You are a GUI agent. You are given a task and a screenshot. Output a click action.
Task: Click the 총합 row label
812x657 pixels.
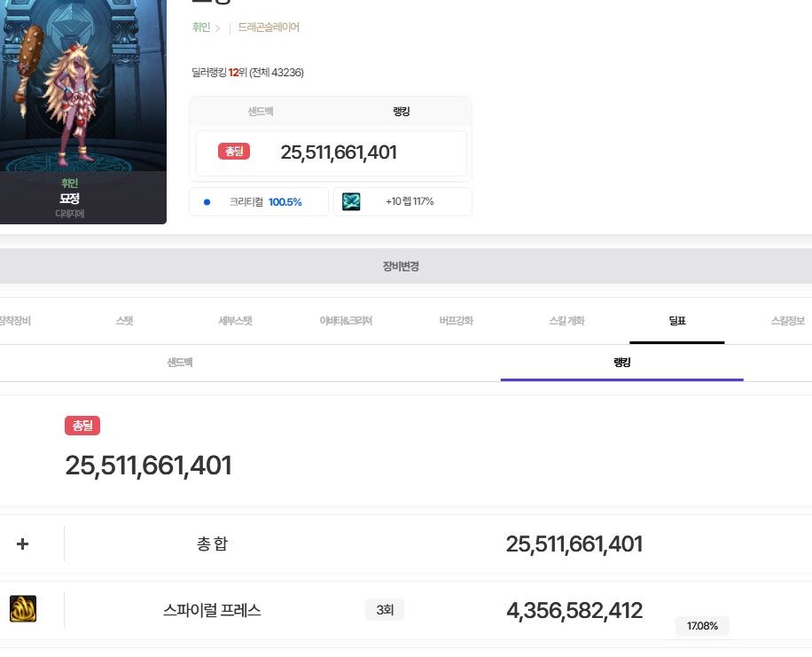[213, 544]
